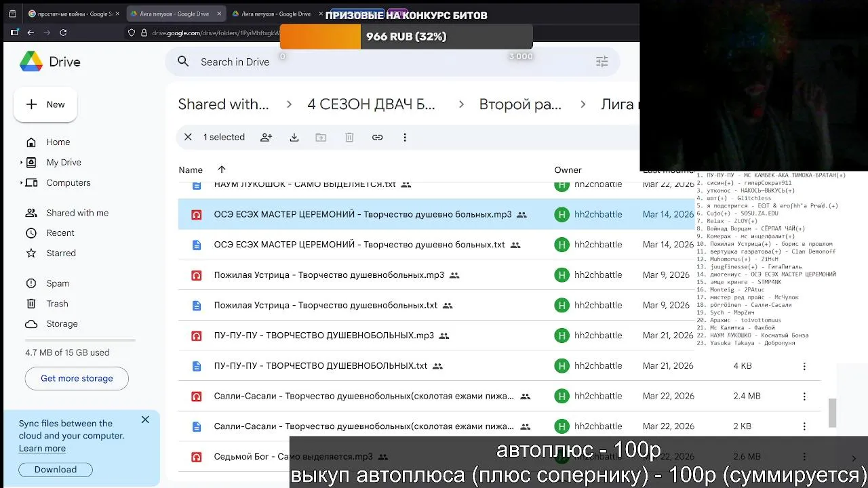Copy link for the selected file
Image resolution: width=868 pixels, height=488 pixels.
coord(377,137)
